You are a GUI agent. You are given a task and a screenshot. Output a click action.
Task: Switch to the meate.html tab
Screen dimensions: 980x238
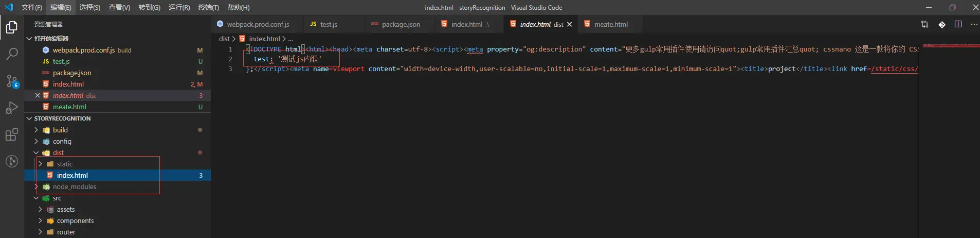click(x=611, y=24)
